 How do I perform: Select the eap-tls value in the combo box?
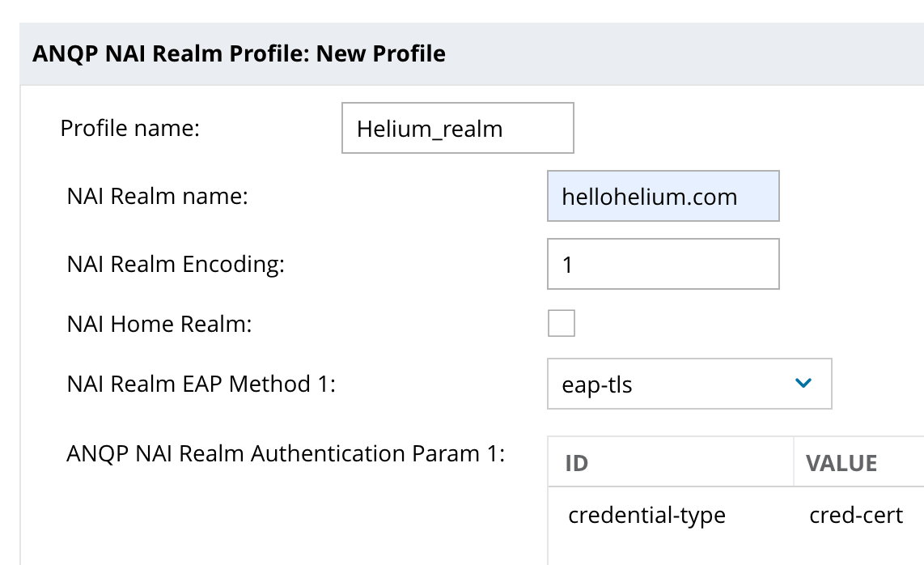coord(597,385)
